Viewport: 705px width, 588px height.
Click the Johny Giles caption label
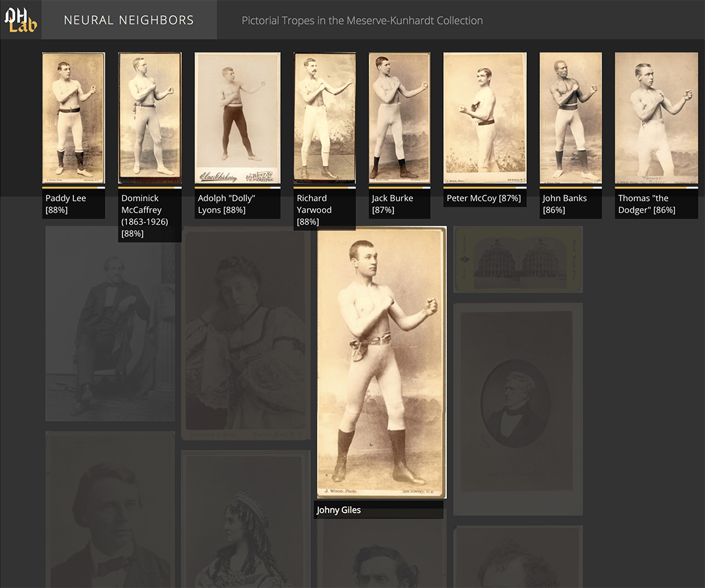[x=339, y=510]
